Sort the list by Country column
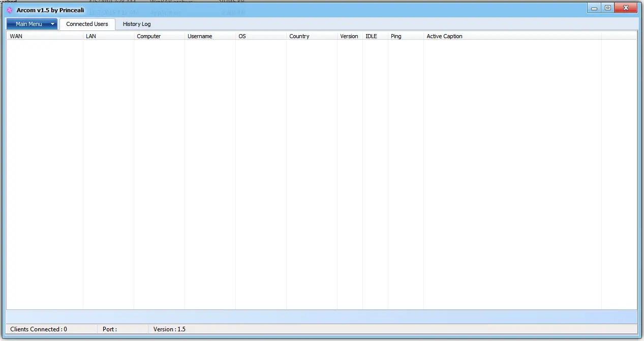 tap(312, 36)
